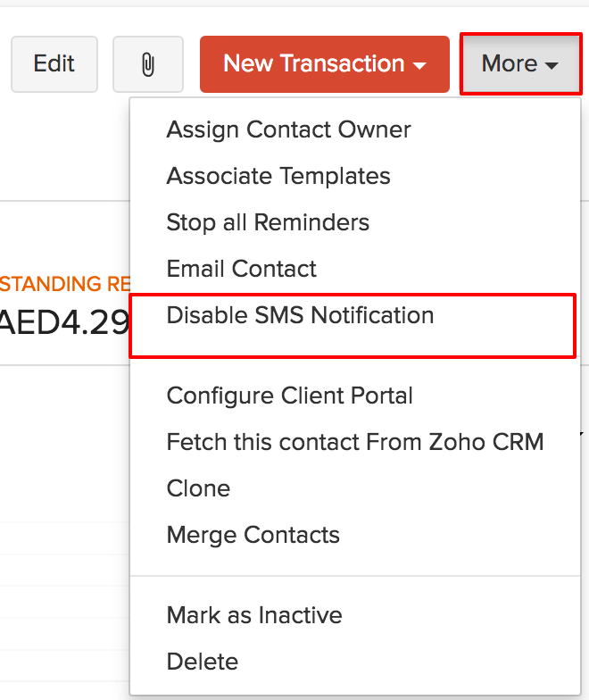Stop all Reminders for this contact
Image resolution: width=589 pixels, height=700 pixels.
(x=268, y=222)
